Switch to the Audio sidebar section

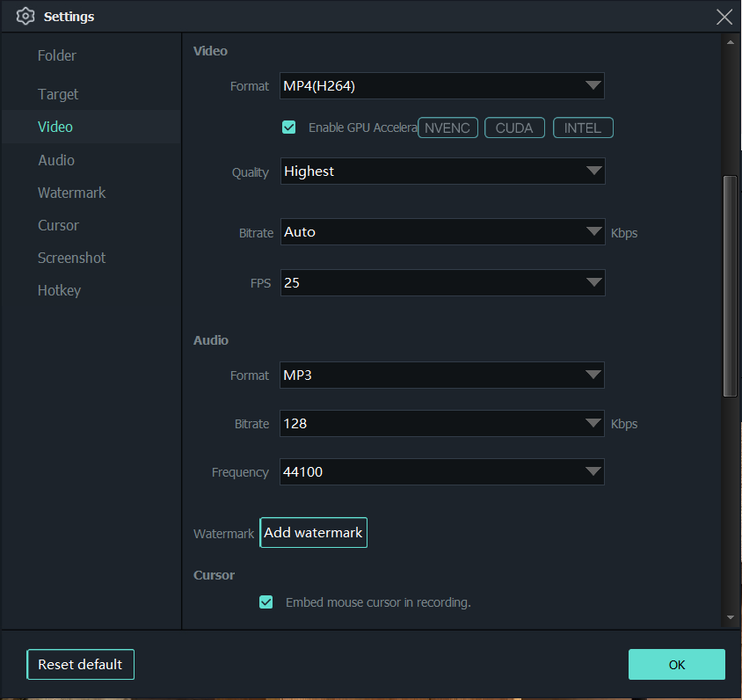(56, 160)
